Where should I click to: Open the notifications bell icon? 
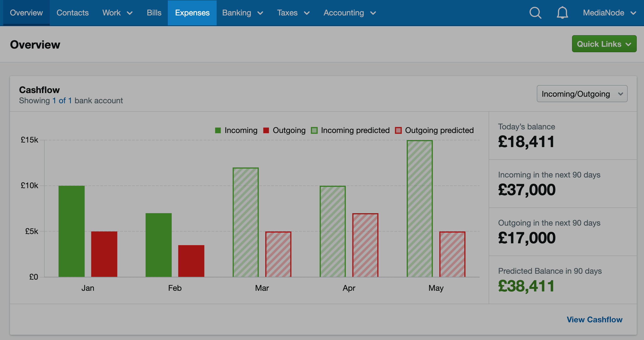tap(562, 13)
